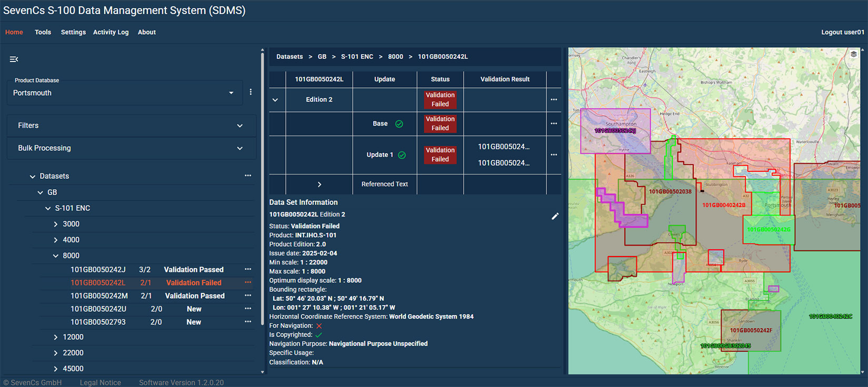Collapse the sidebar with the menu icon
This screenshot has width=868, height=387.
[14, 59]
